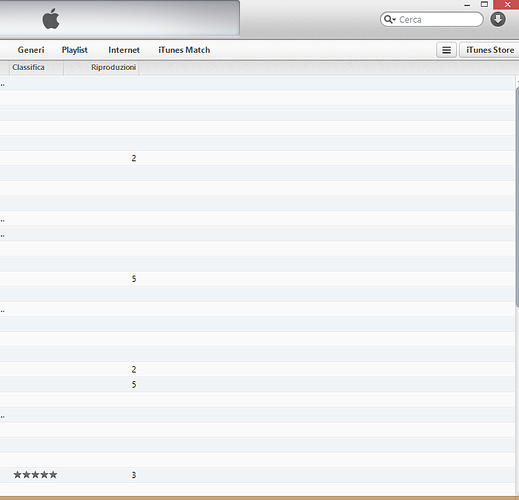Select the iTunes Match tab
Image resolution: width=519 pixels, height=500 pixels.
point(184,50)
